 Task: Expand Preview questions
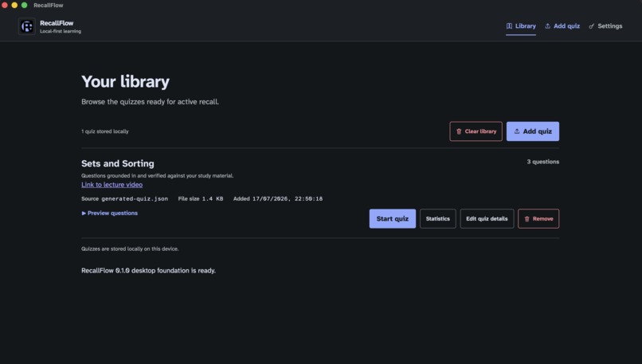[x=109, y=213]
